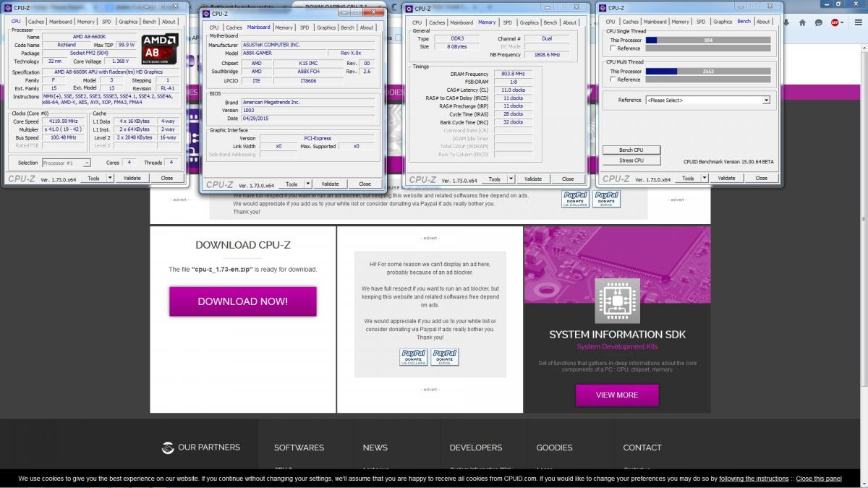Click the BIOS date 04/29/2015 field
The height and width of the screenshot is (488, 868).
pos(308,118)
